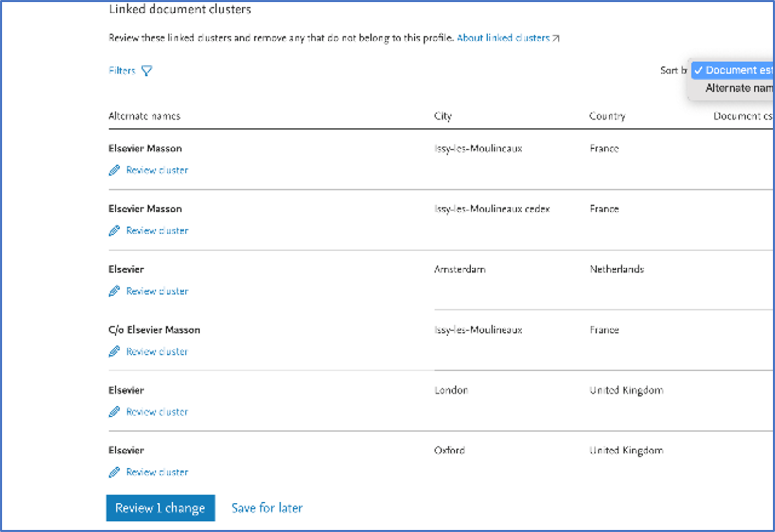Click external-link arrow after About linked clusters
775x532 pixels.
(x=556, y=38)
